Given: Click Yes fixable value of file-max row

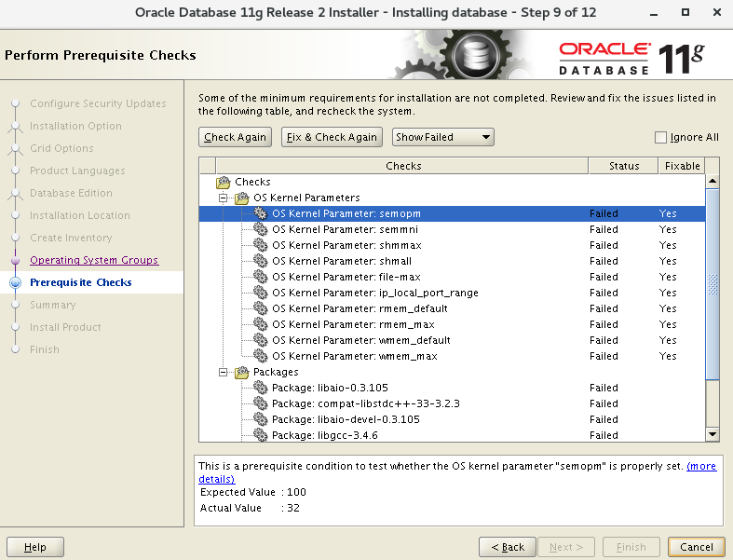Looking at the screenshot, I should pyautogui.click(x=668, y=277).
